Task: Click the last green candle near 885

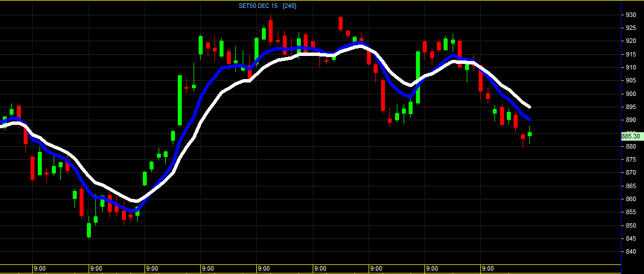Action: pos(530,134)
